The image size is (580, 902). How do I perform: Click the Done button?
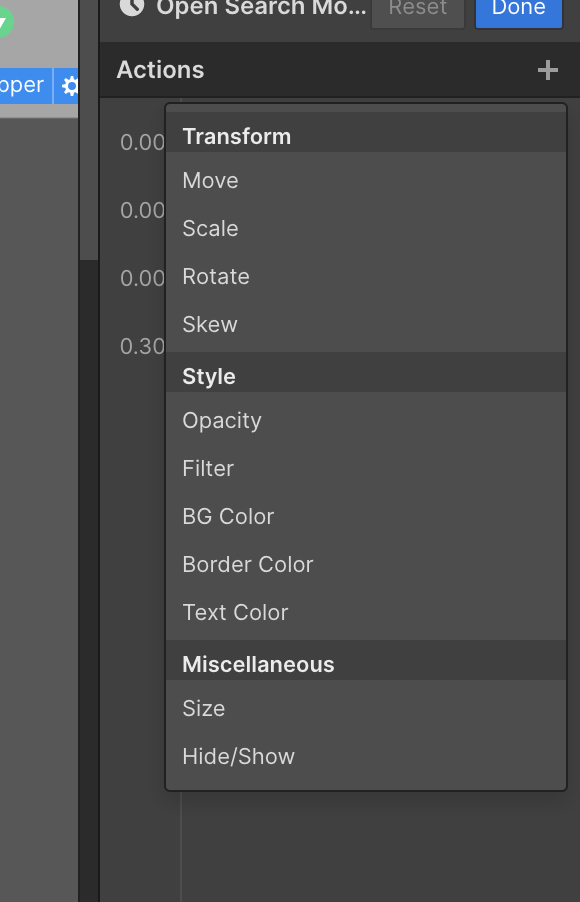pos(518,9)
